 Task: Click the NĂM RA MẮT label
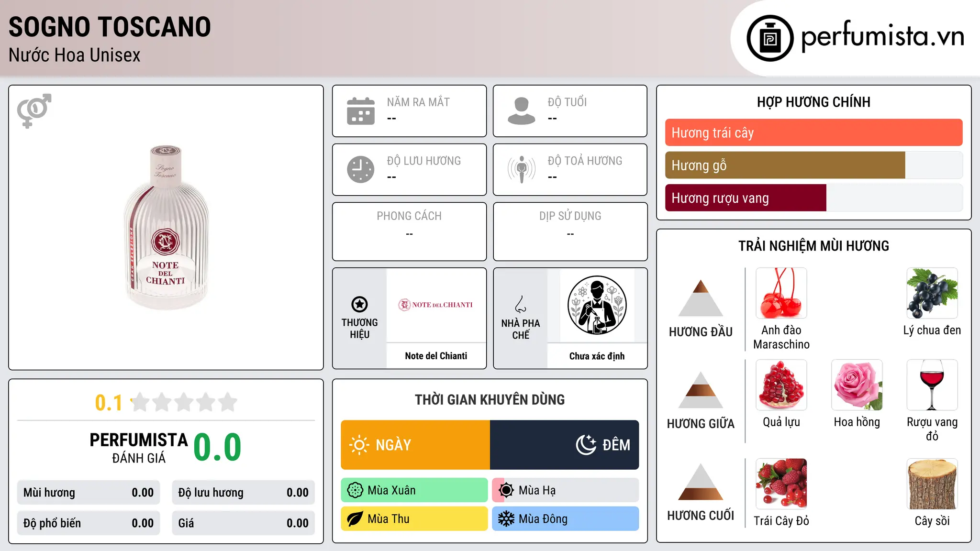[418, 102]
